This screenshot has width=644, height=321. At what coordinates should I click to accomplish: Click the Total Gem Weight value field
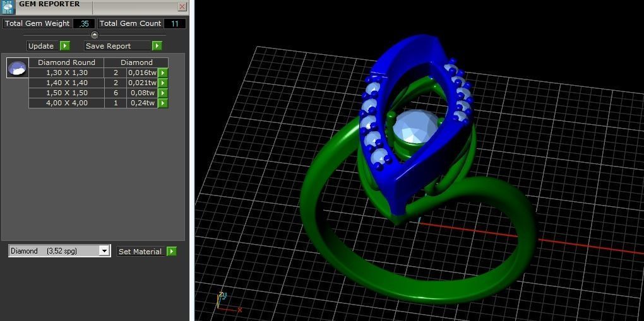84,24
